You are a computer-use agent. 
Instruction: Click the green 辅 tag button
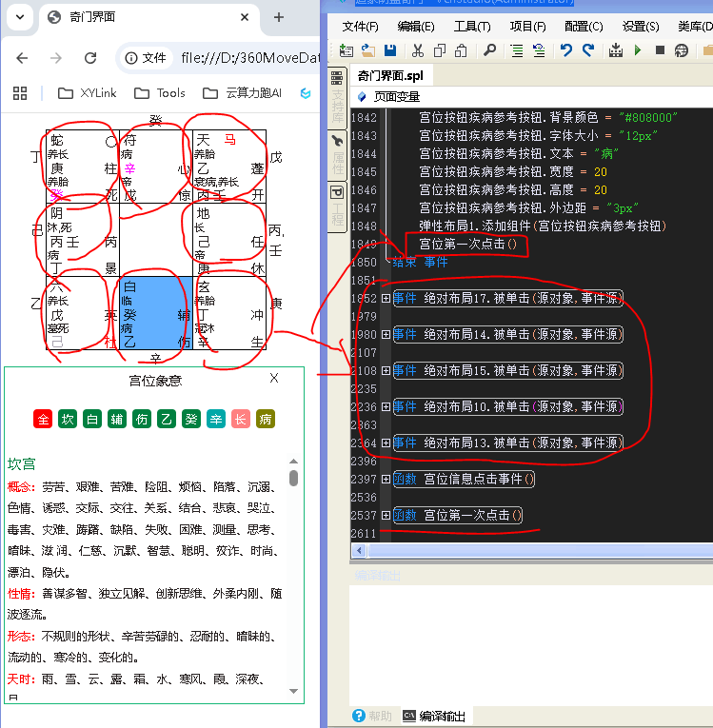116,420
